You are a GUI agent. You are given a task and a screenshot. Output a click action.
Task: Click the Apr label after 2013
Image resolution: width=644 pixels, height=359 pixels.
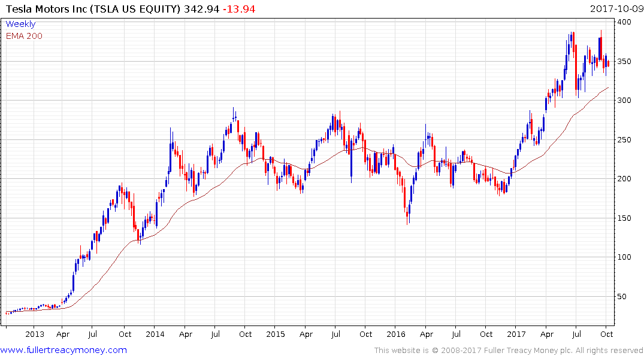[62, 334]
